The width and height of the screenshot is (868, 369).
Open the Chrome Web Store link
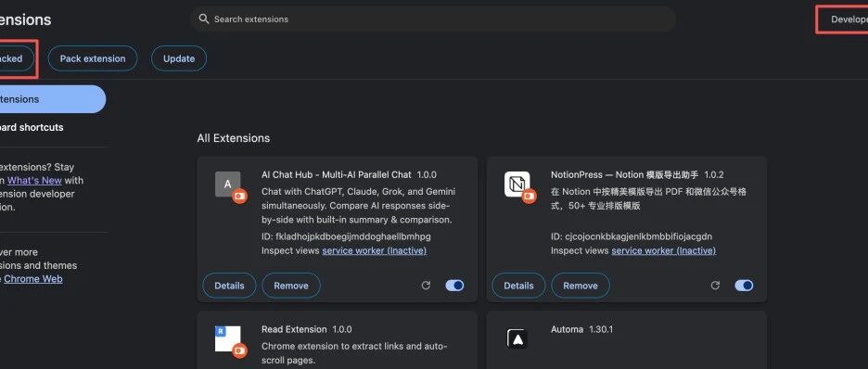click(32, 279)
